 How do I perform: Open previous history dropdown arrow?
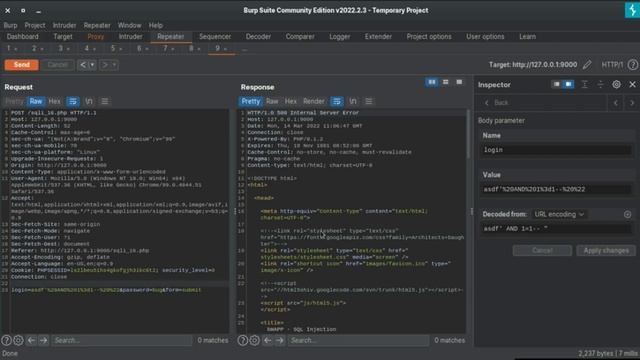[x=92, y=64]
